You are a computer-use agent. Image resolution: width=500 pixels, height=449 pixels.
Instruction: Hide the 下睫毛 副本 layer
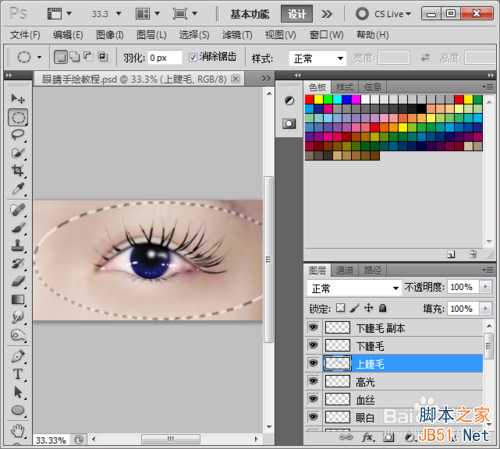click(x=313, y=327)
